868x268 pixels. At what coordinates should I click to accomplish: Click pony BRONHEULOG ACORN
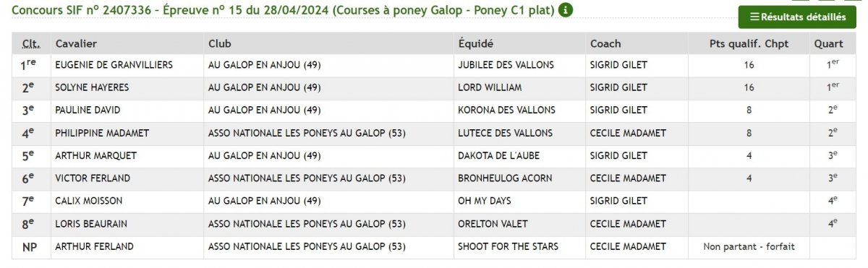505,178
